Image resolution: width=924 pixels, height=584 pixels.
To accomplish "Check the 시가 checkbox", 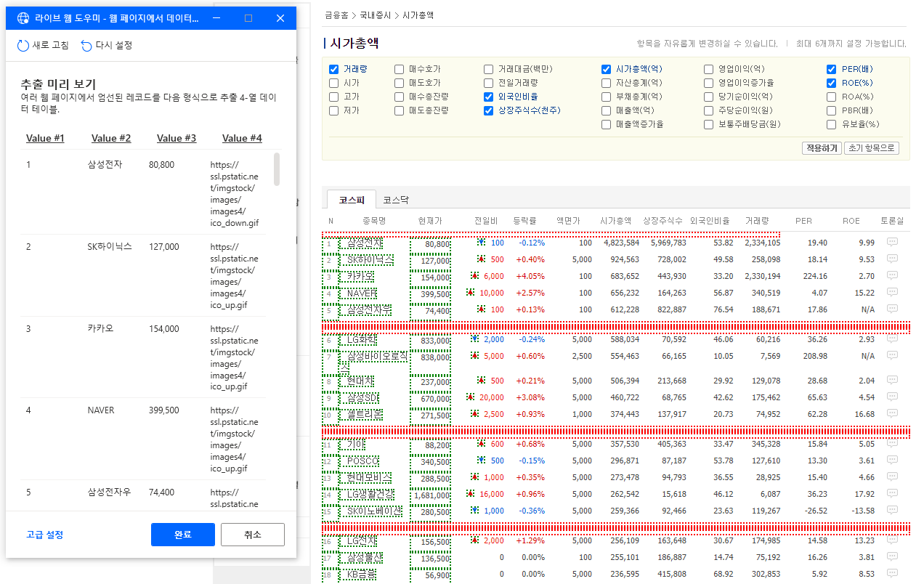I will tap(334, 84).
